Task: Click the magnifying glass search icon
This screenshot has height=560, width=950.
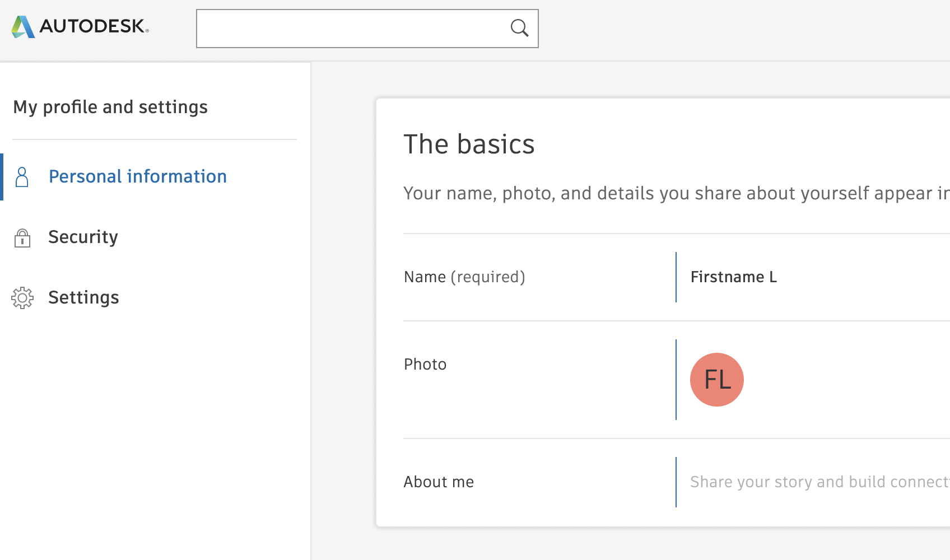Action: pos(519,28)
